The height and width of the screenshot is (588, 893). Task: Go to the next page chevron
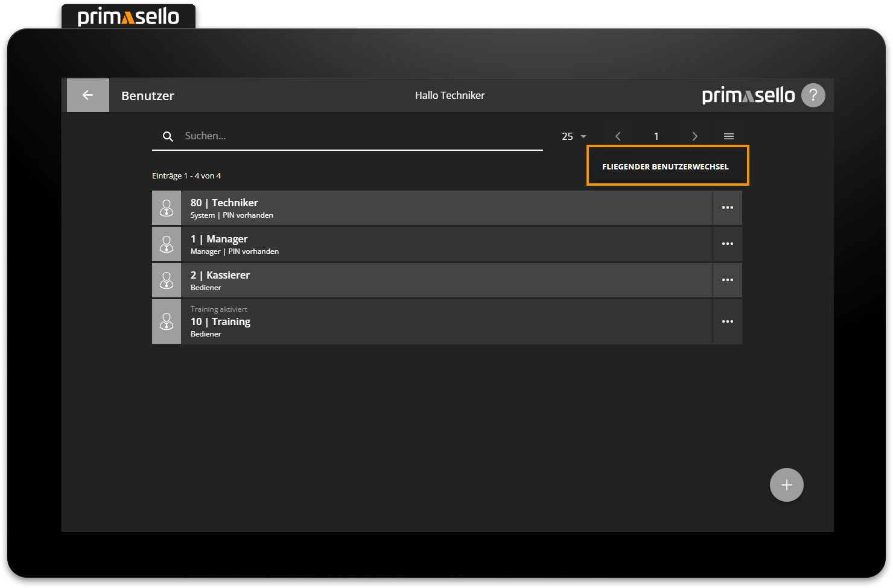tap(694, 136)
